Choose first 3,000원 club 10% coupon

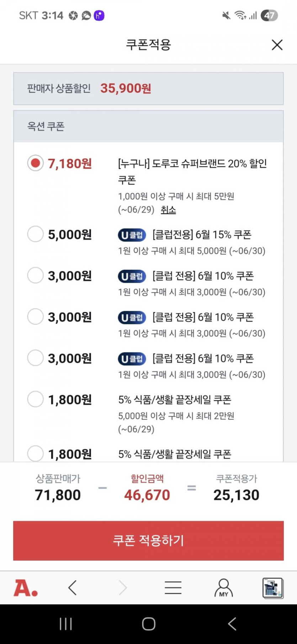[x=36, y=276]
